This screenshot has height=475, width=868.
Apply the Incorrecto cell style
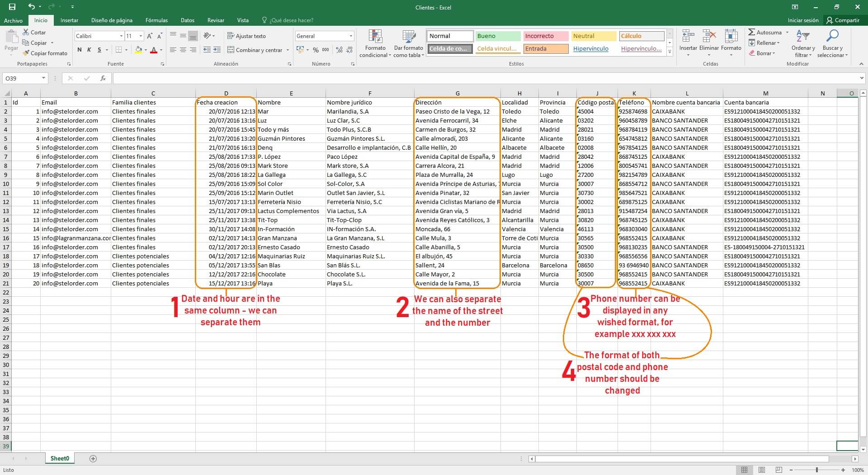click(x=546, y=36)
